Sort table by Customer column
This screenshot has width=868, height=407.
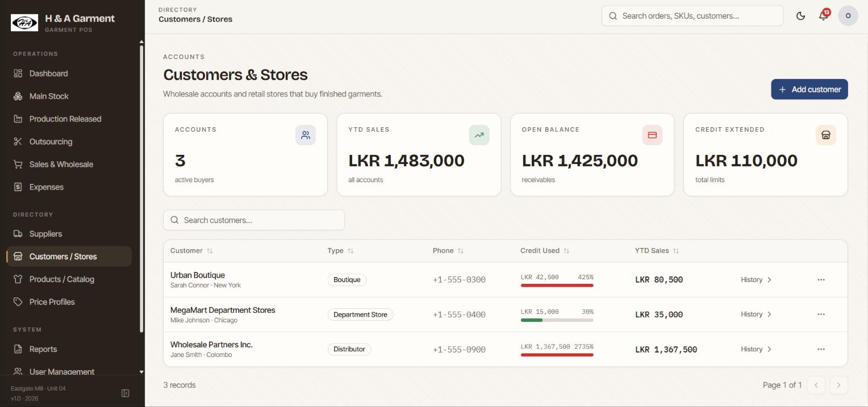191,250
